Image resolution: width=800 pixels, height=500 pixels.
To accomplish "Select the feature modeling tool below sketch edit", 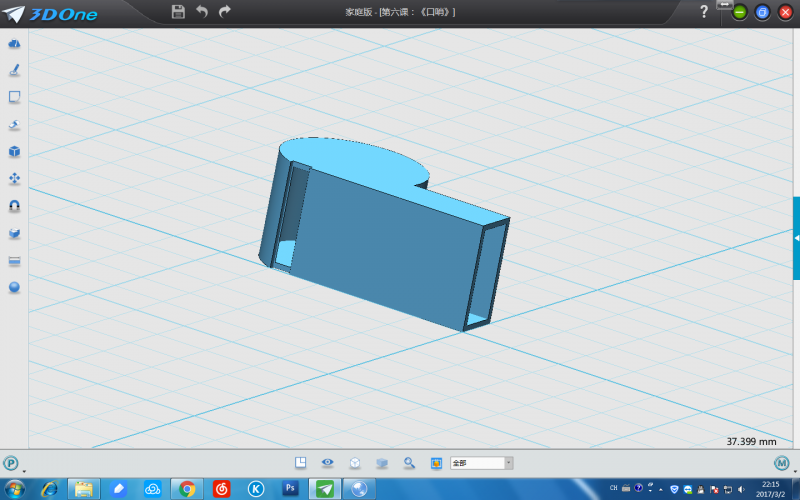I will point(14,124).
